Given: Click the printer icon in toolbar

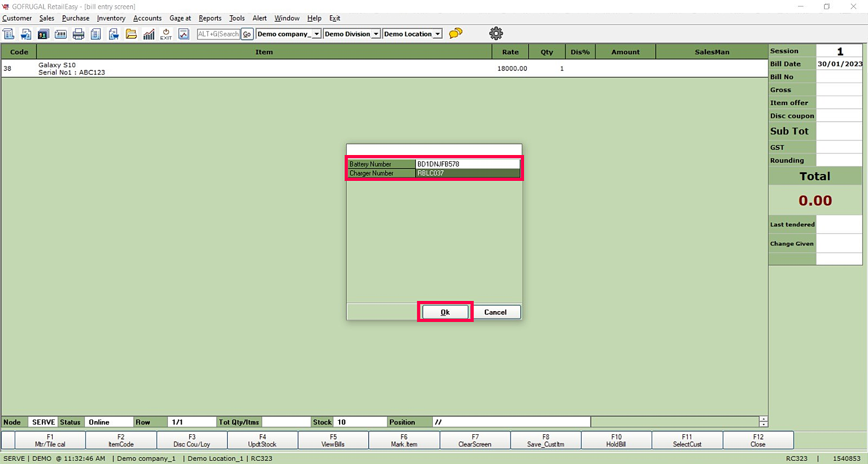Looking at the screenshot, I should click(x=79, y=34).
